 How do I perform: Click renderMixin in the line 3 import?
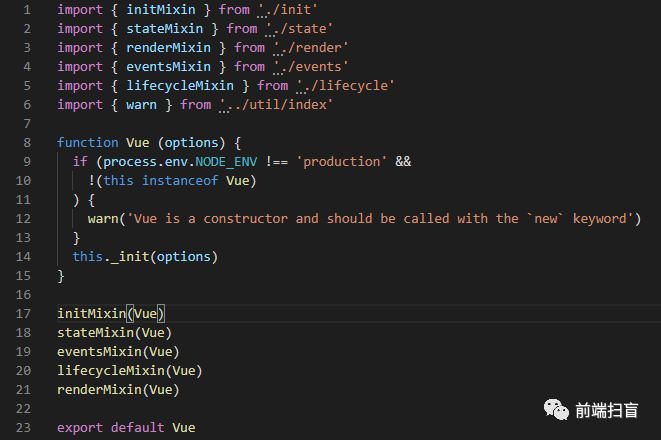[x=169, y=48]
